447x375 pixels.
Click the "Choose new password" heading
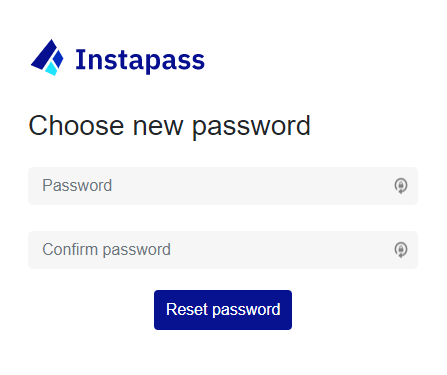pyautogui.click(x=170, y=126)
